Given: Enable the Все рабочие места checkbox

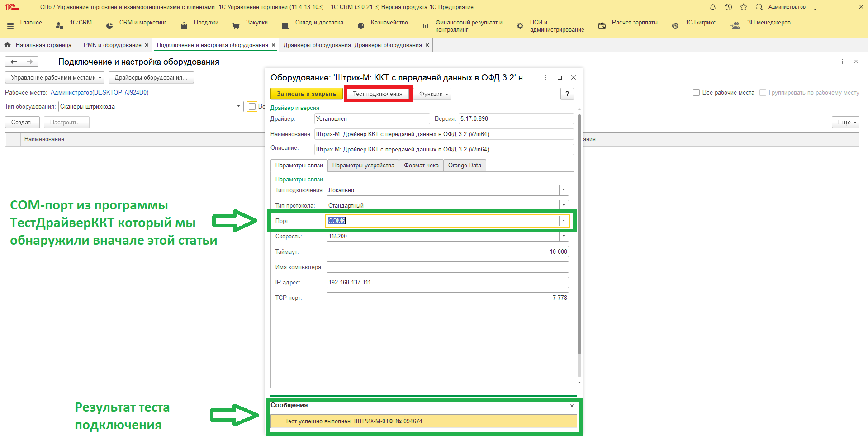Looking at the screenshot, I should tap(696, 93).
